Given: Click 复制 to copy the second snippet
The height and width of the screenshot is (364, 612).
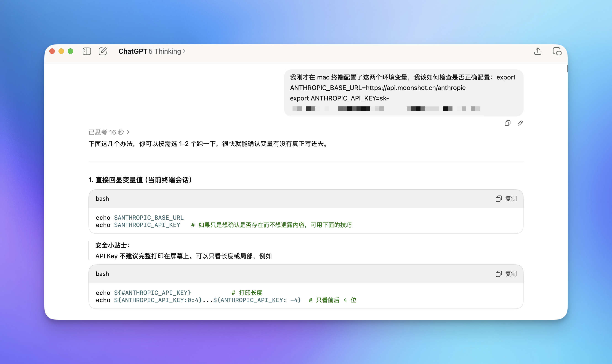Looking at the screenshot, I should 511,274.
